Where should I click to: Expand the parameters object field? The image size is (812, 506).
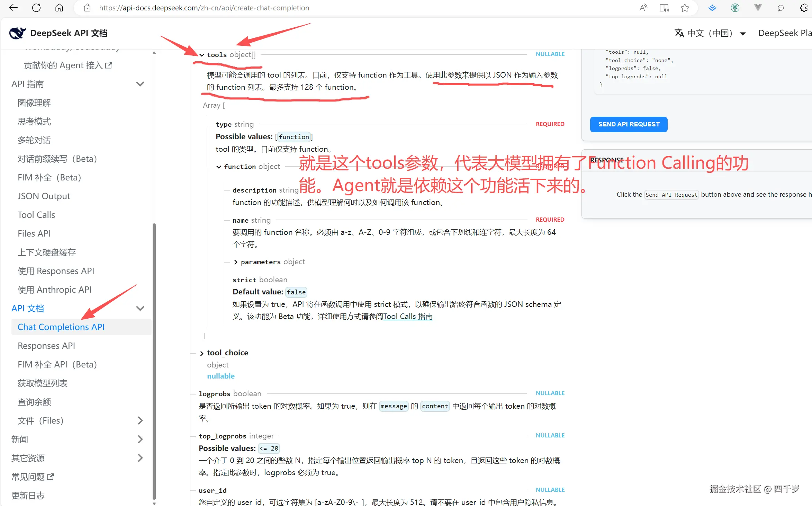[236, 262]
